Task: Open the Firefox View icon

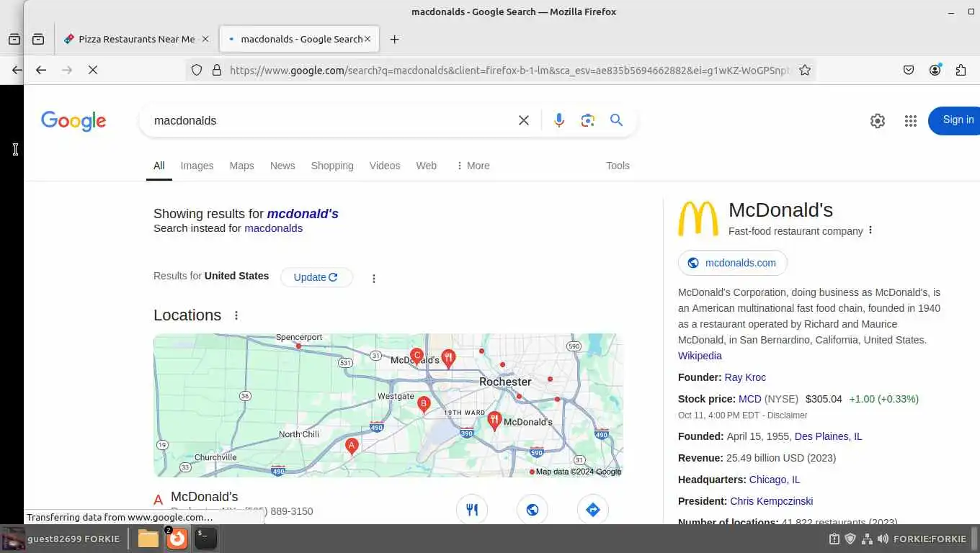Action: [x=38, y=39]
